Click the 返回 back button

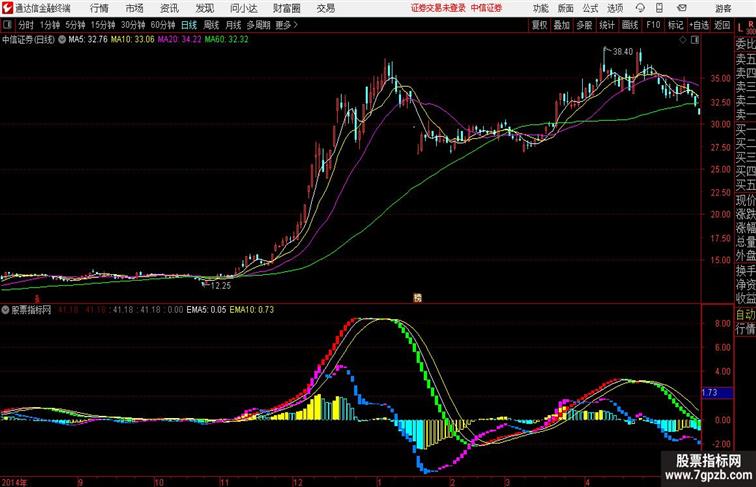tap(722, 25)
